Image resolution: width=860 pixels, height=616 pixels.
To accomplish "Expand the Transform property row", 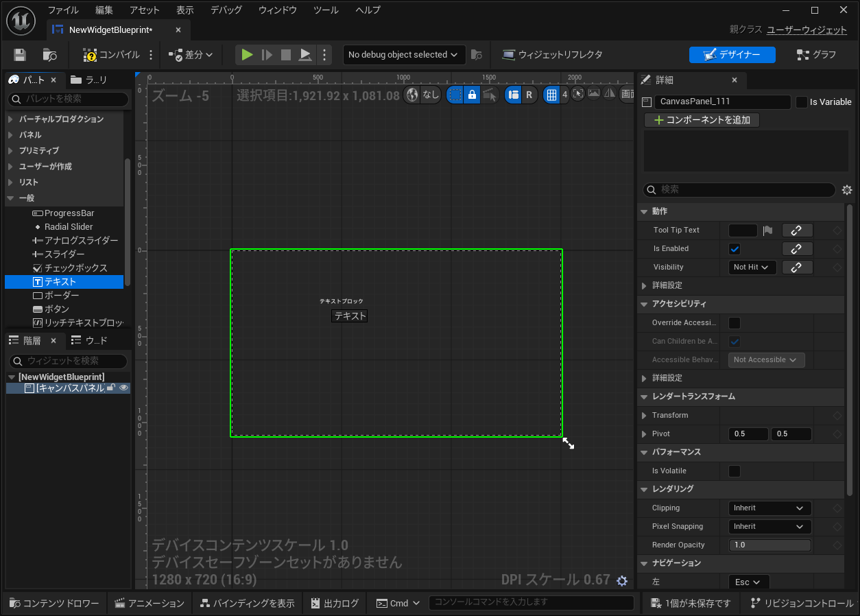I will (644, 416).
